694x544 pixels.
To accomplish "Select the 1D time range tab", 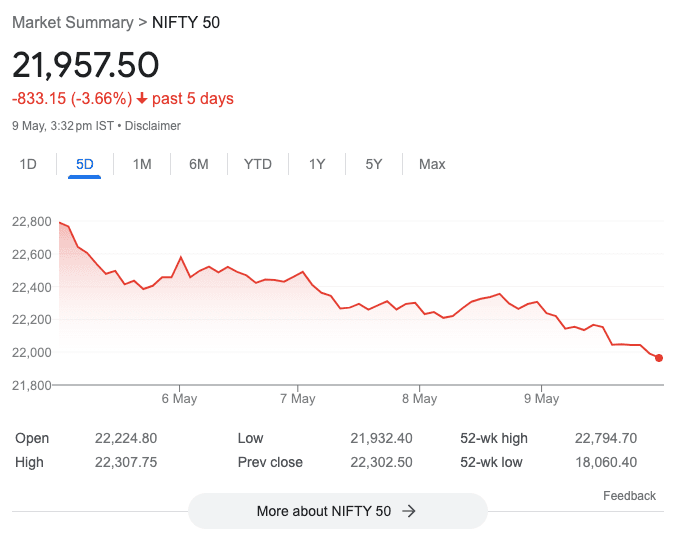I will point(28,164).
